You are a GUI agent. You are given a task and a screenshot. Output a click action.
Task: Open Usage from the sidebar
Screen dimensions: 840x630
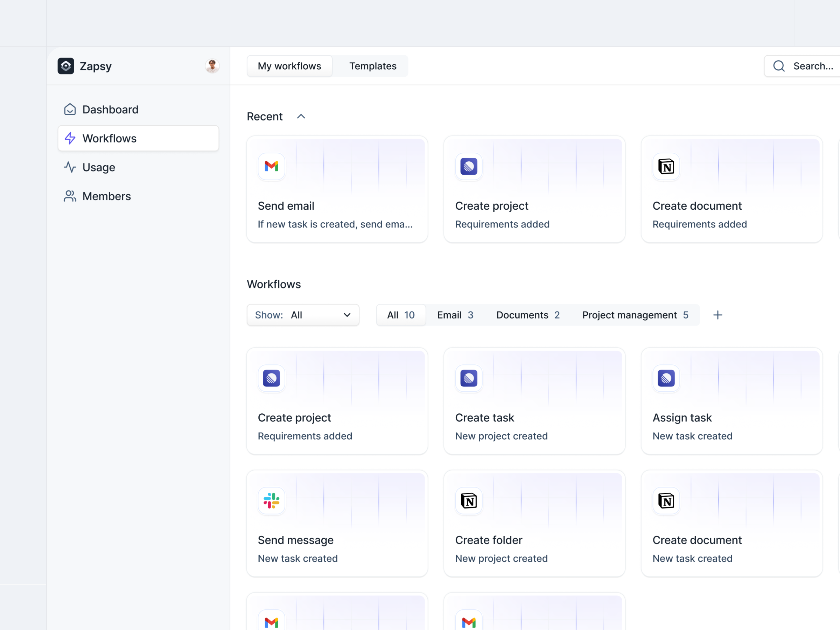pos(99,167)
